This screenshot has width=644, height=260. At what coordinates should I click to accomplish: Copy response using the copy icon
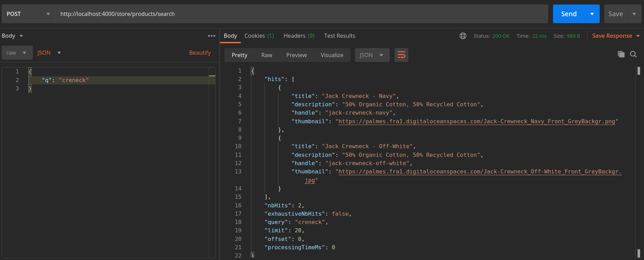[x=621, y=54]
